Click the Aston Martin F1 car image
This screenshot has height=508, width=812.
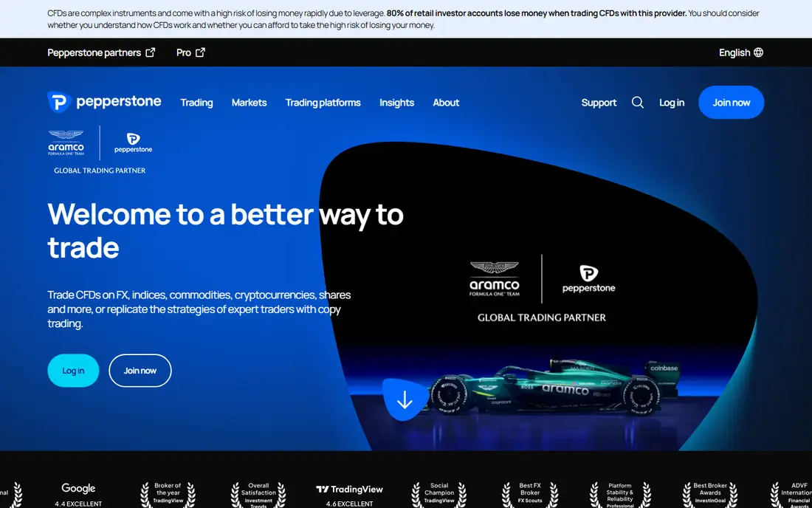coord(554,387)
